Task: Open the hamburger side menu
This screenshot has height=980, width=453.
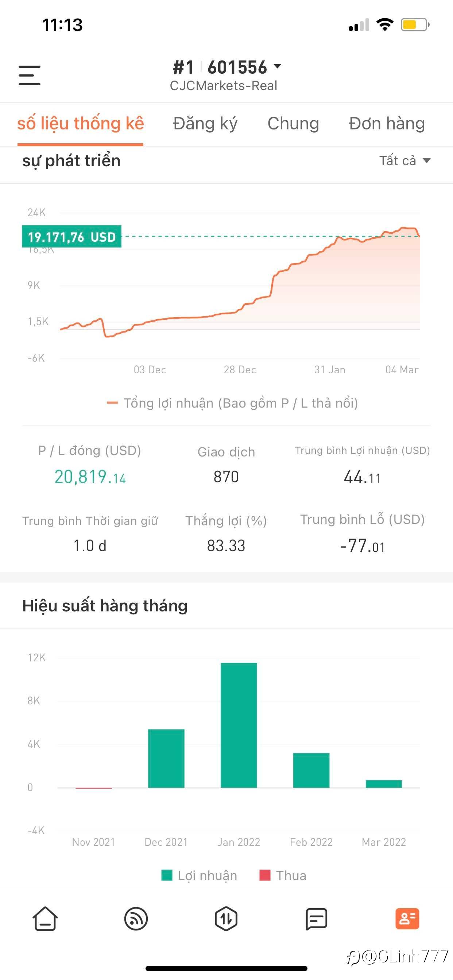Action: pyautogui.click(x=29, y=75)
